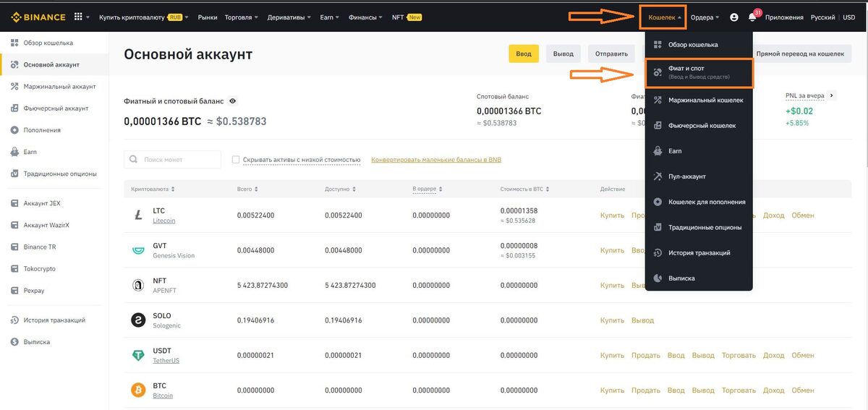
Task: Sort by Криптовалюта column header
Action: 153,189
